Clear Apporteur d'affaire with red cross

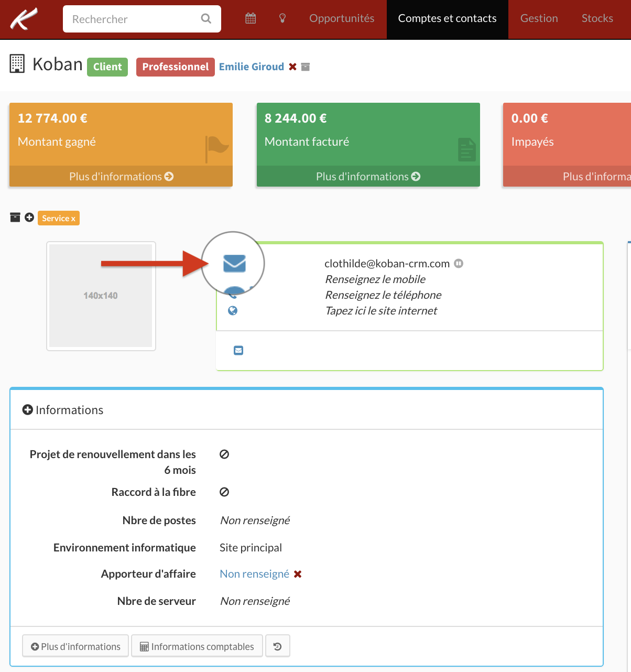298,574
